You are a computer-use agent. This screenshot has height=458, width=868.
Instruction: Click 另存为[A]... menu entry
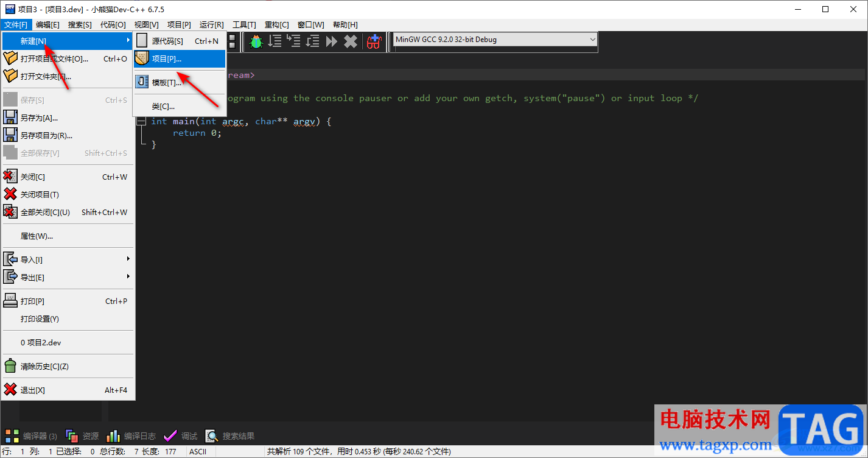(68, 118)
